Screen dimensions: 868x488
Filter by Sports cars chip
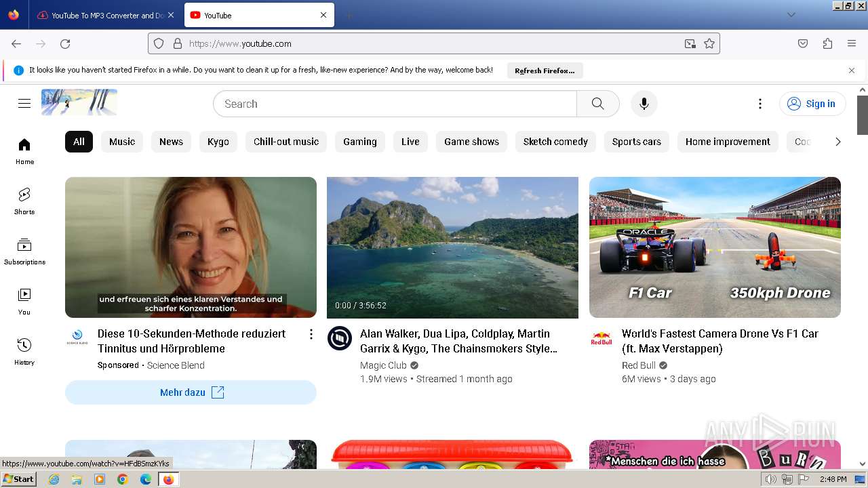tap(637, 142)
